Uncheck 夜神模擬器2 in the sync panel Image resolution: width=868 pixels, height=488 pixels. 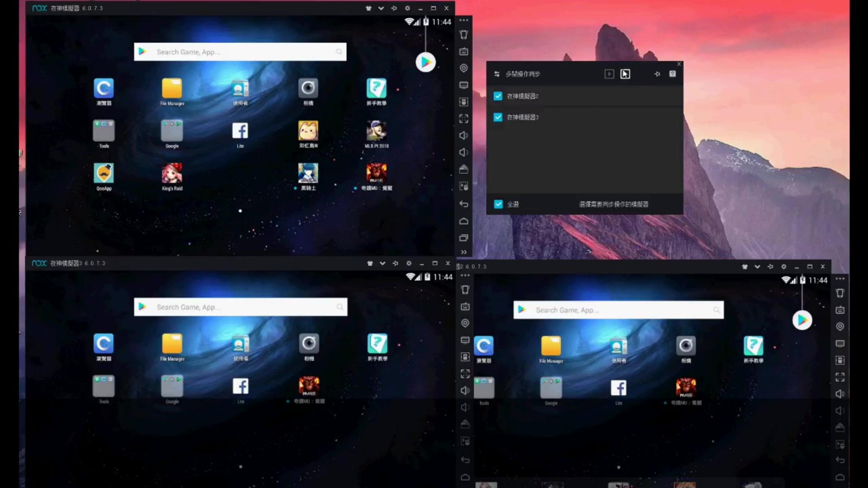[x=498, y=96]
